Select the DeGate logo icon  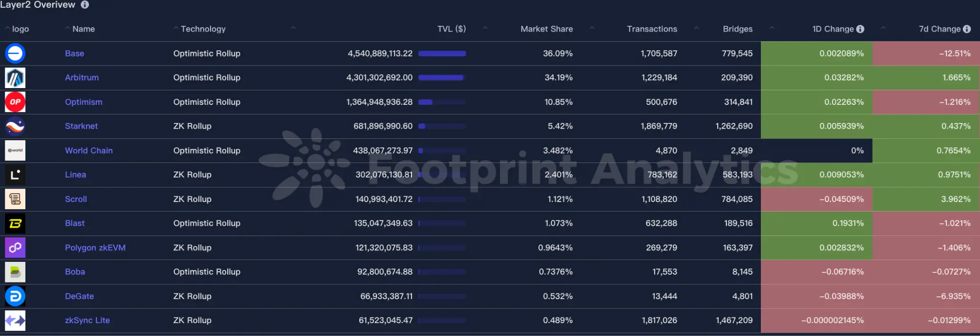pyautogui.click(x=15, y=296)
